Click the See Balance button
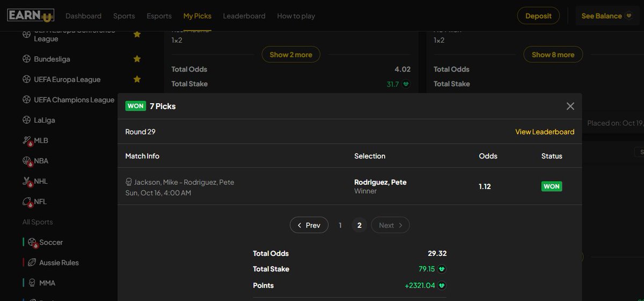 [x=608, y=16]
